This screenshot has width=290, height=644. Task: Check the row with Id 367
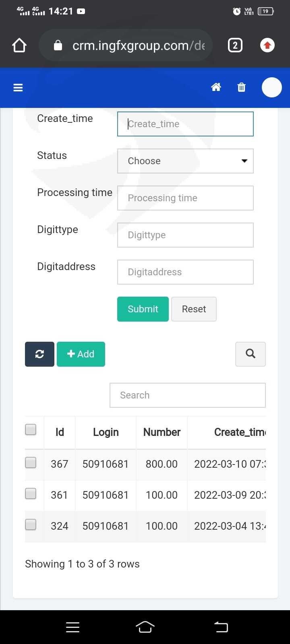tap(31, 462)
